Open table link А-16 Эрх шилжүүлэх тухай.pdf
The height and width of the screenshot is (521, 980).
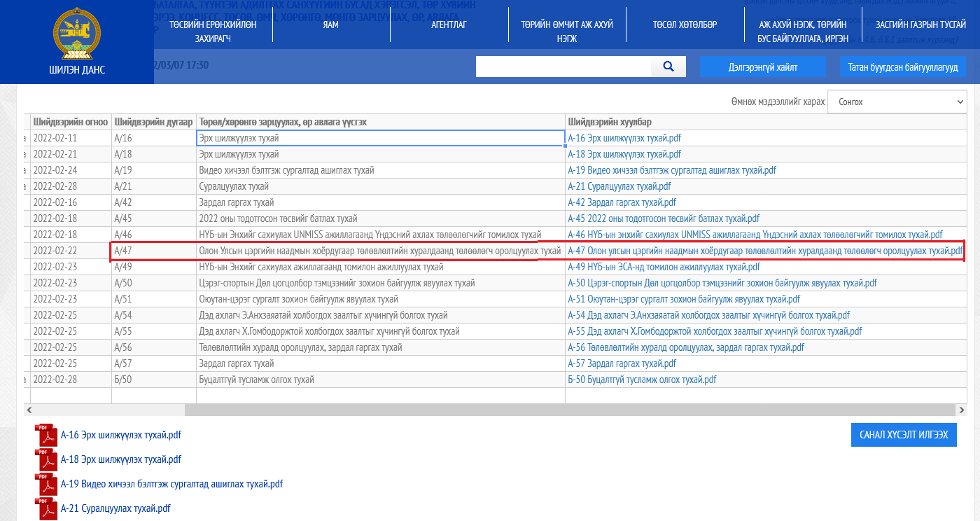(624, 138)
